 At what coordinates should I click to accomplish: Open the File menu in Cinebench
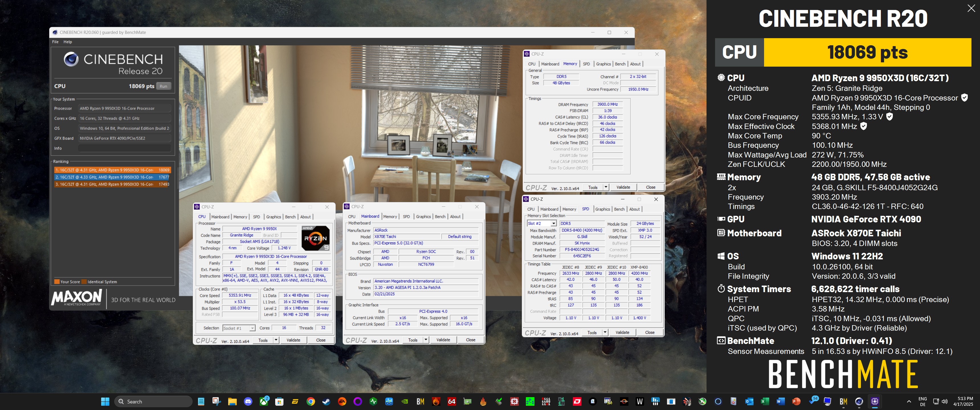pos(55,42)
